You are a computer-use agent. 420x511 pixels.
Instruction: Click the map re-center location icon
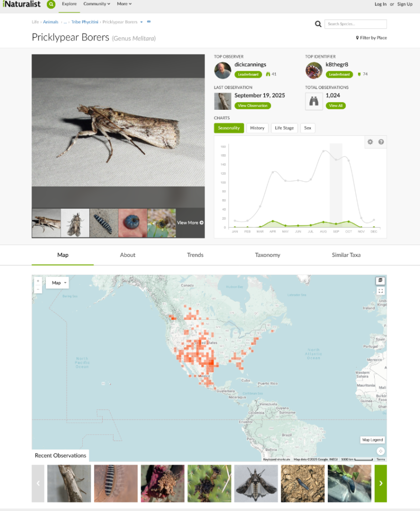click(x=381, y=451)
